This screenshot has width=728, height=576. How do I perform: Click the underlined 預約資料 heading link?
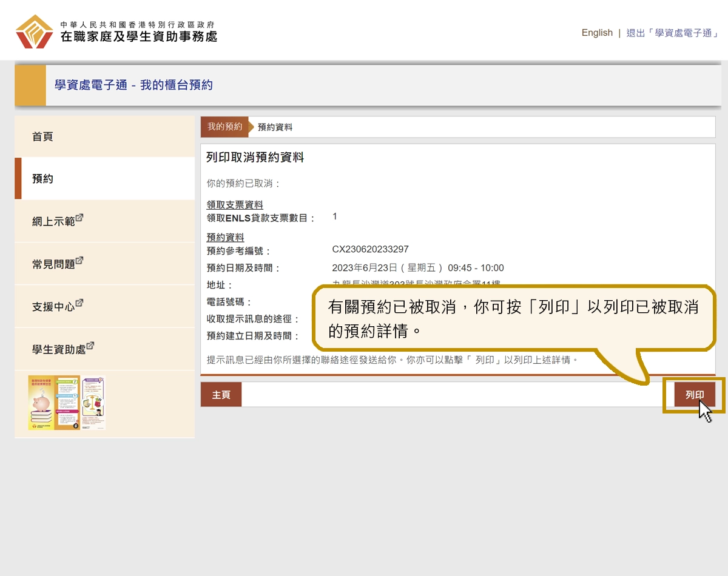pyautogui.click(x=225, y=237)
